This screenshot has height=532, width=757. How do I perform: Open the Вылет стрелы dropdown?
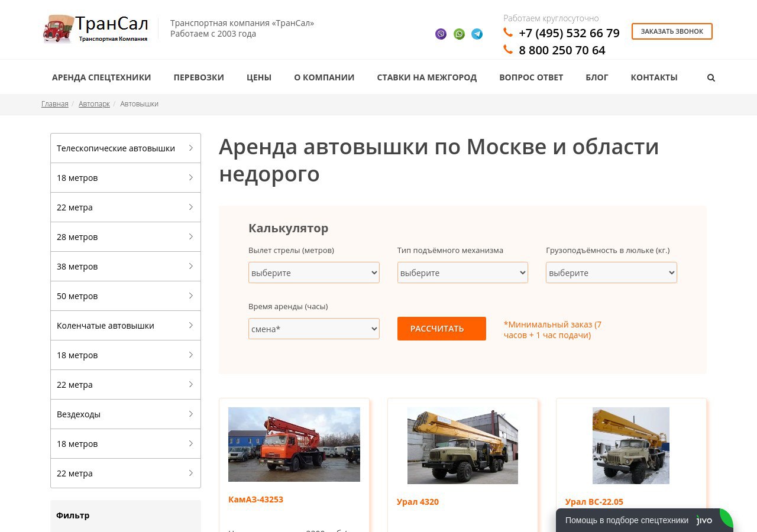(314, 273)
